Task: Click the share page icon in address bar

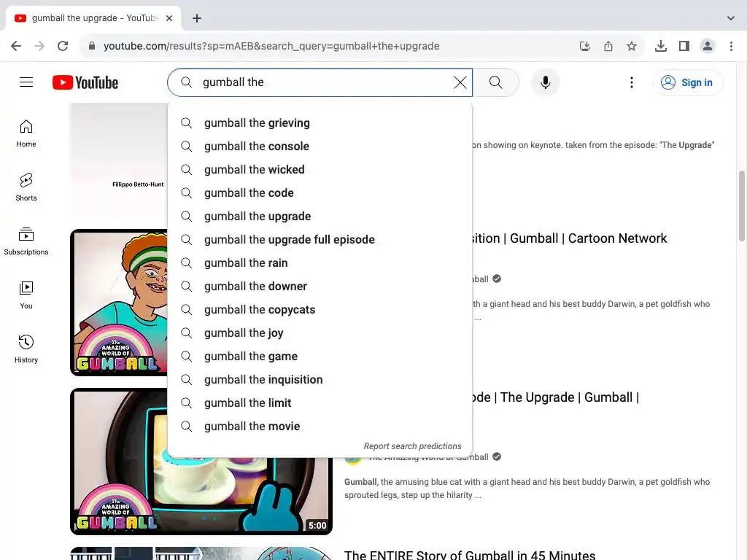Action: coord(608,46)
